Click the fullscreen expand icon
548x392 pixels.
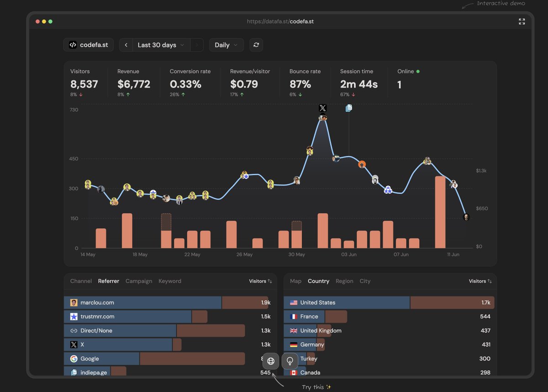point(522,21)
